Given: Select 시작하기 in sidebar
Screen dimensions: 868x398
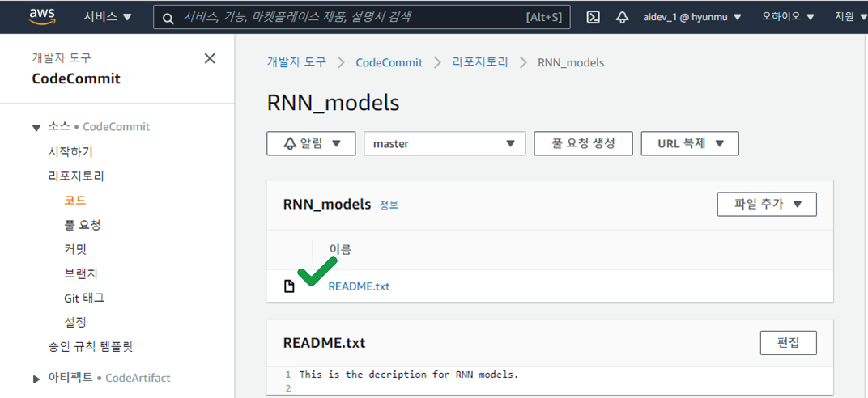Looking at the screenshot, I should click(70, 152).
